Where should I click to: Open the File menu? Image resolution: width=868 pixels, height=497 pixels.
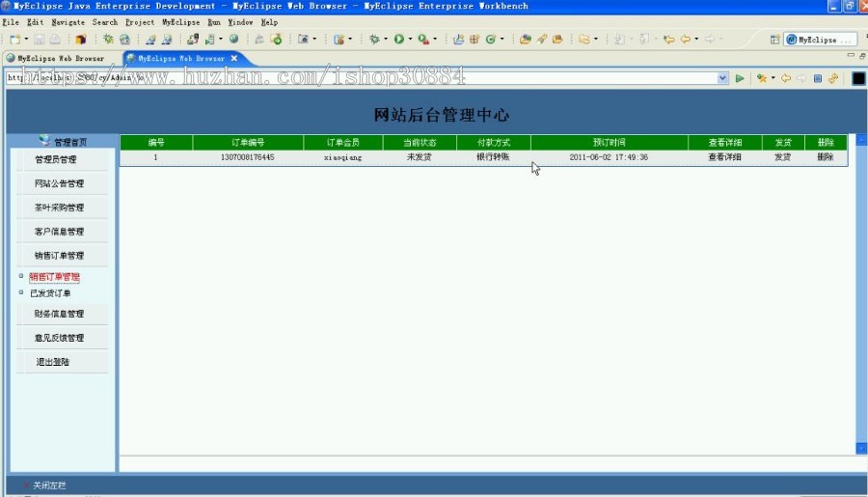[x=11, y=22]
